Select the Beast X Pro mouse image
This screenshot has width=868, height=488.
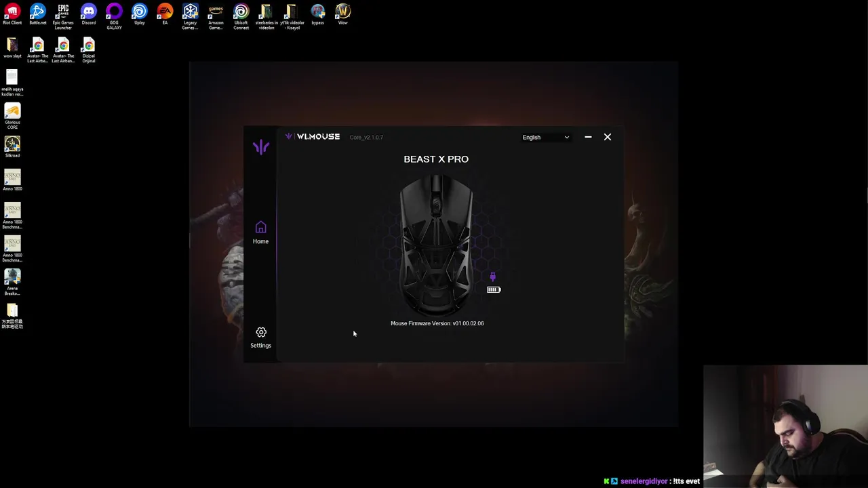click(x=436, y=245)
